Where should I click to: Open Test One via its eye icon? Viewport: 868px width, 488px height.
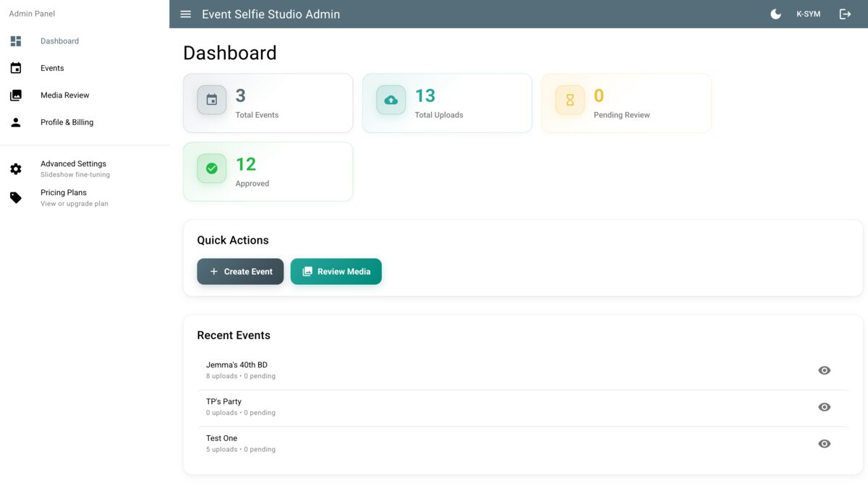824,443
